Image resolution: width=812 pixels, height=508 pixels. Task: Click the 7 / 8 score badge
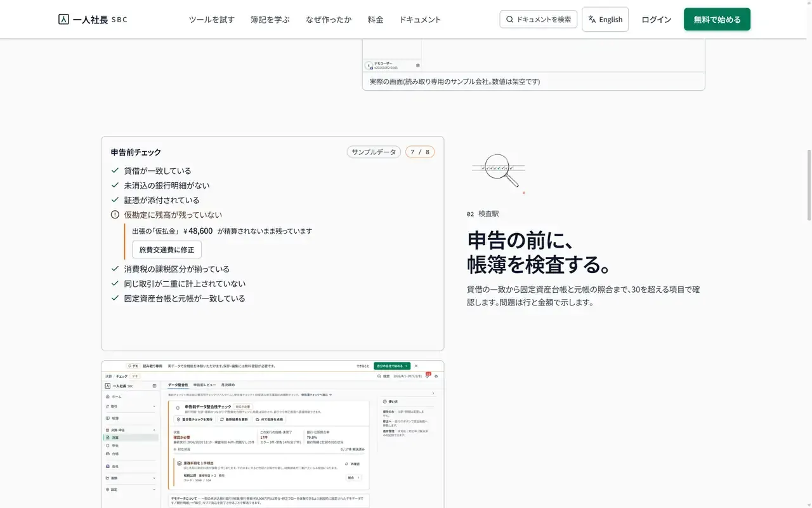pyautogui.click(x=420, y=152)
